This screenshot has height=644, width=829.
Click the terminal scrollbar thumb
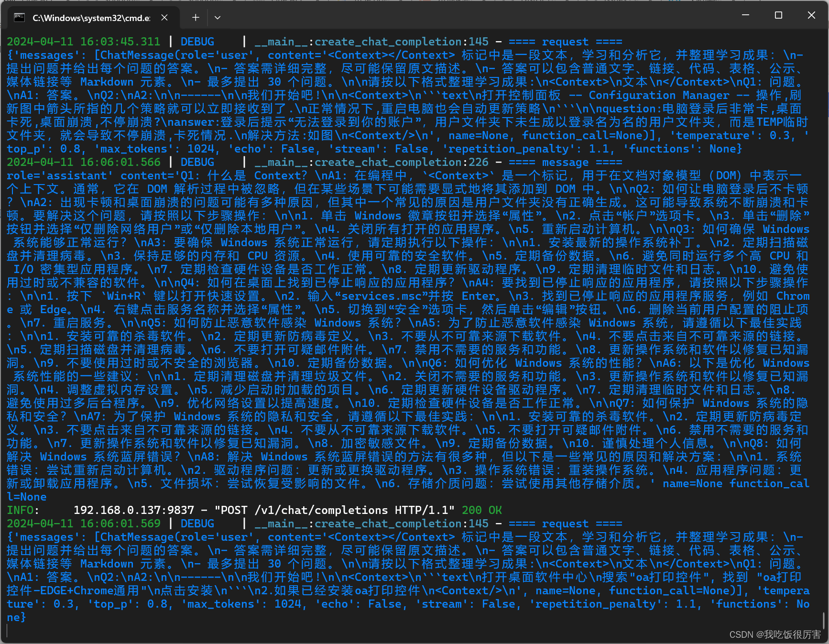[x=824, y=621]
